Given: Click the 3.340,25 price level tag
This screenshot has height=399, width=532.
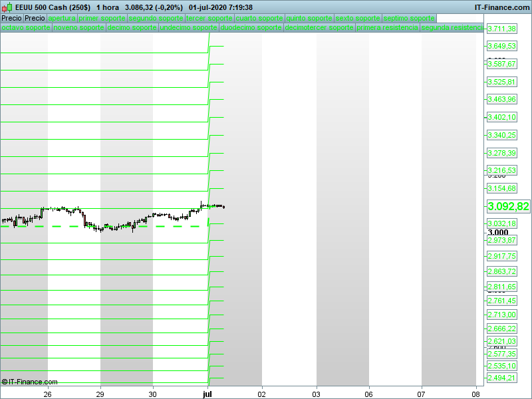Looking at the screenshot, I should pyautogui.click(x=502, y=135).
